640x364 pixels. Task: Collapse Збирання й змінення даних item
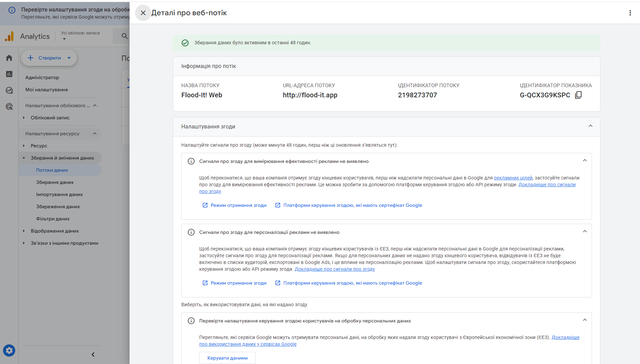pyautogui.click(x=24, y=158)
